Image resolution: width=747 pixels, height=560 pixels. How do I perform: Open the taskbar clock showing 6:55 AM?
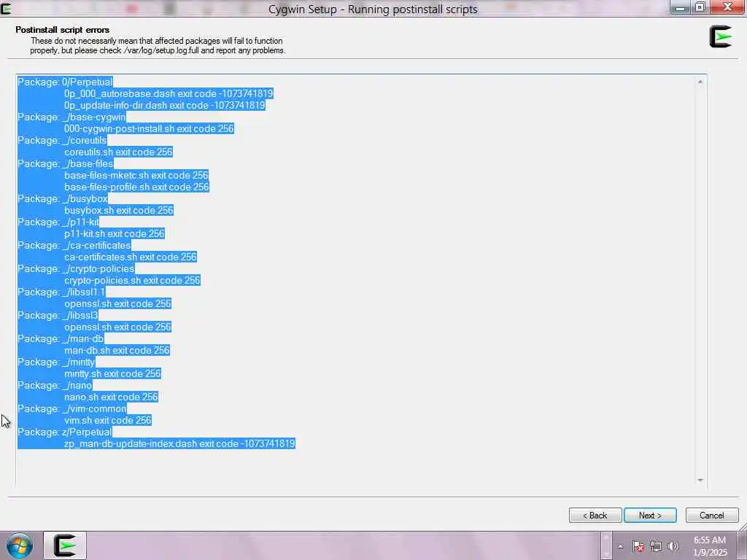tap(710, 546)
